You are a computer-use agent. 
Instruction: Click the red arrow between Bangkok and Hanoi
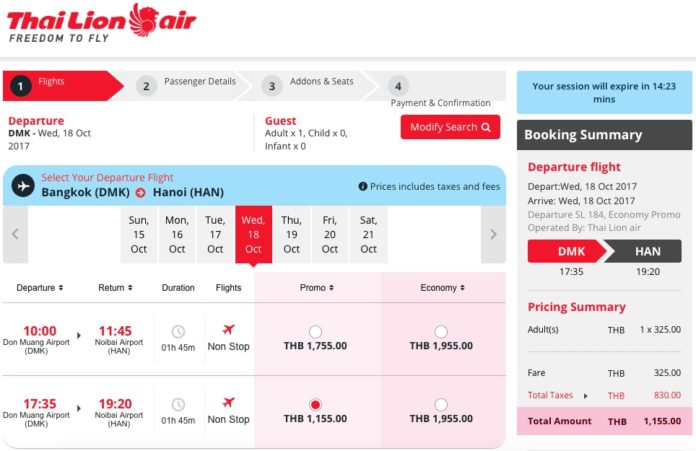(141, 193)
